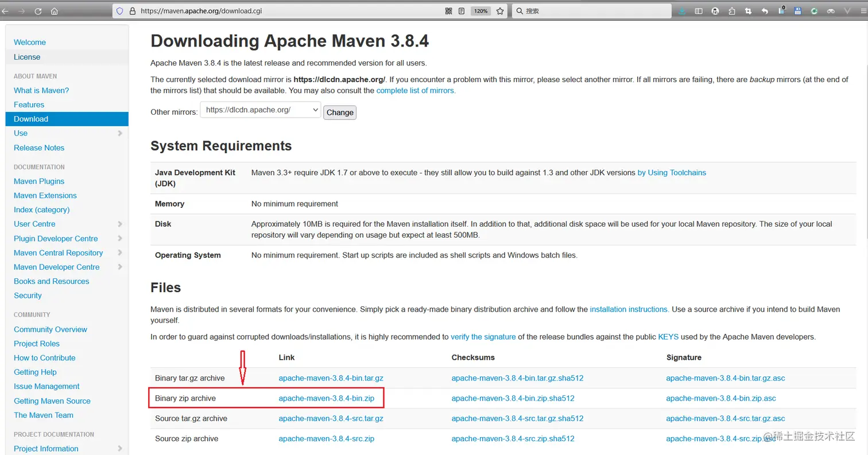
Task: Open the License sidebar item
Action: click(x=27, y=57)
